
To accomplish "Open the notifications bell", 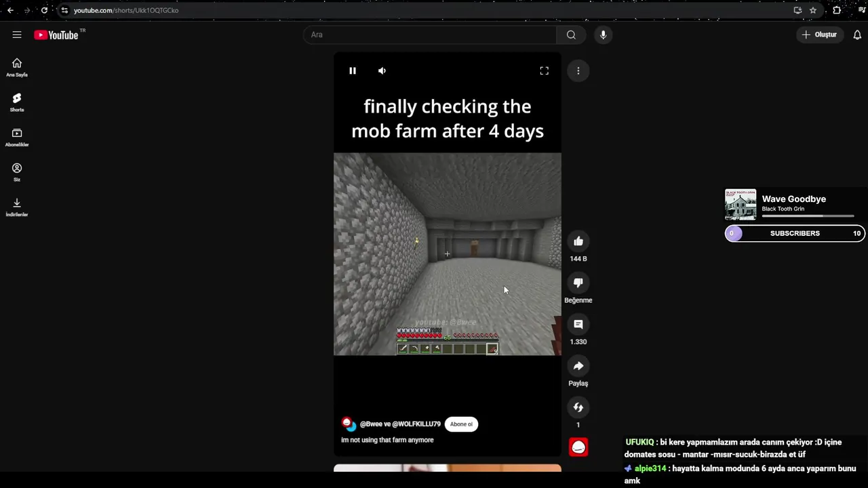I will pyautogui.click(x=857, y=35).
